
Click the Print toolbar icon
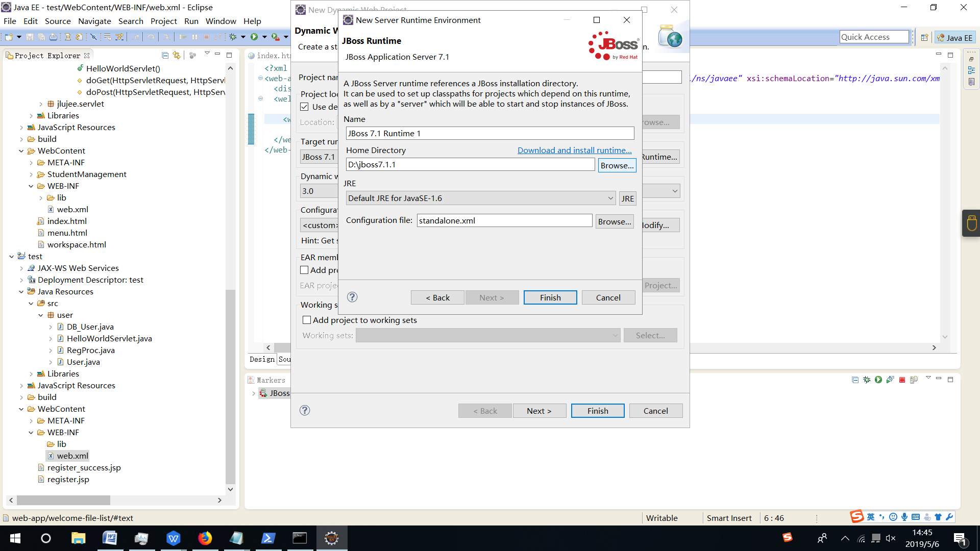click(53, 37)
